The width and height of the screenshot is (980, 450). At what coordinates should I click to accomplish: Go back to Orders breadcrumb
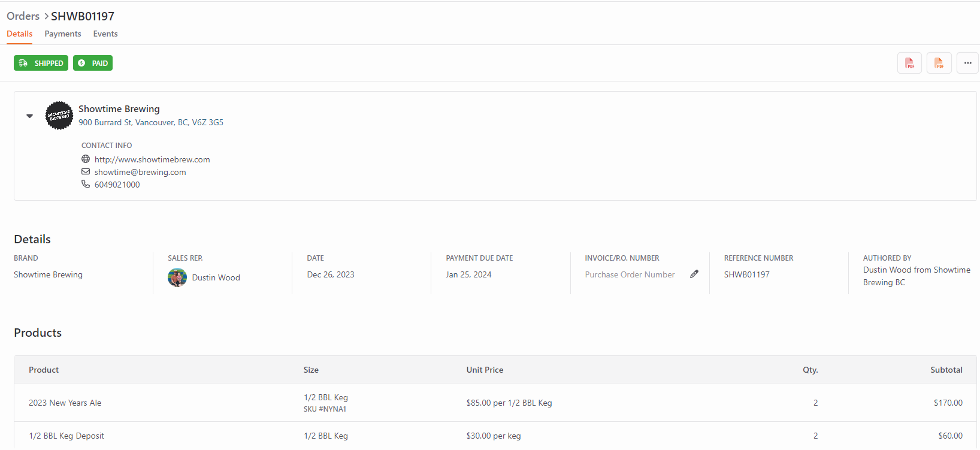tap(23, 16)
